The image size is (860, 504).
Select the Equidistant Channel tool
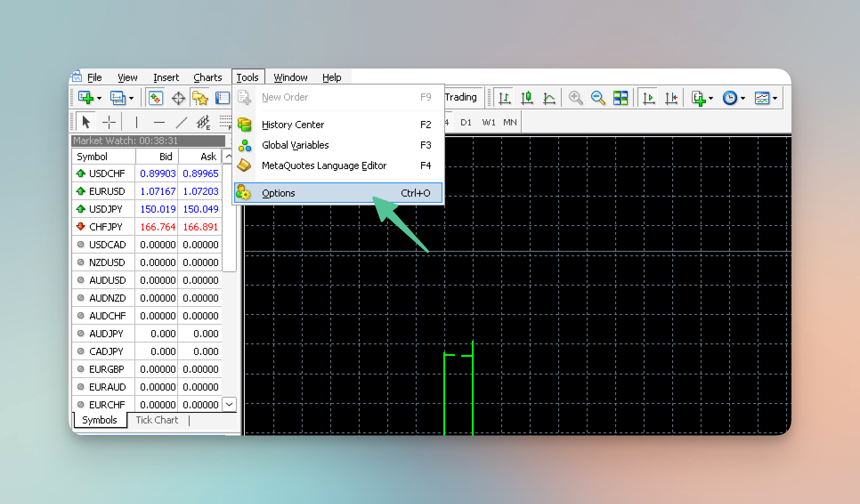[x=203, y=122]
